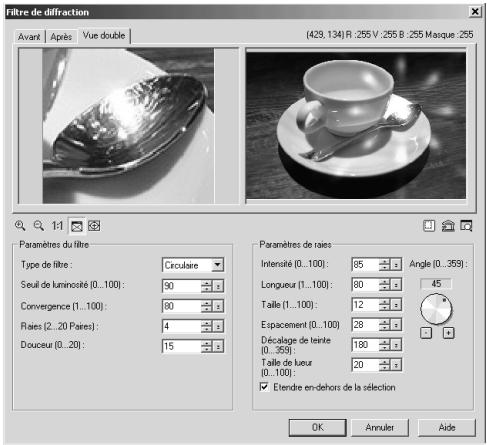Open slider popup for Taille de lueur

click(x=396, y=365)
